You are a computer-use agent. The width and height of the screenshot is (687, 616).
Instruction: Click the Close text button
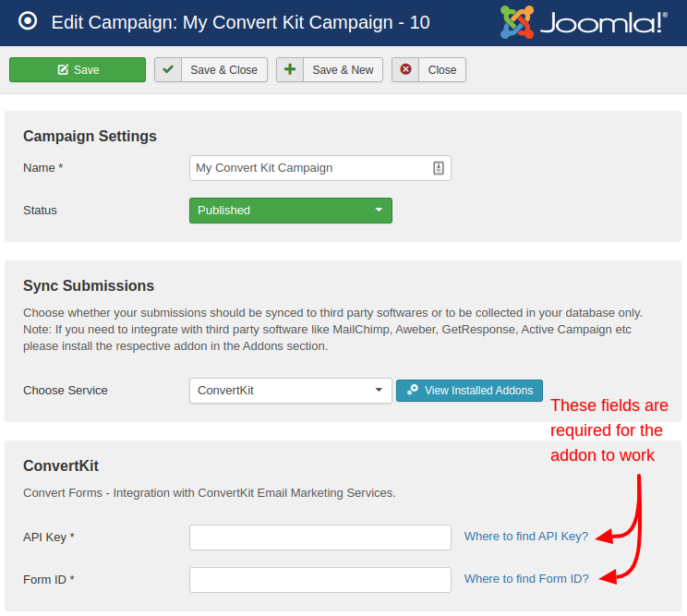coord(442,69)
